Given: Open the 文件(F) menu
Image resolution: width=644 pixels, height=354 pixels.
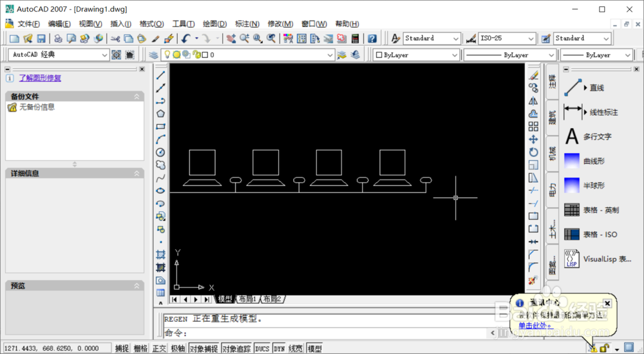Looking at the screenshot, I should [29, 24].
